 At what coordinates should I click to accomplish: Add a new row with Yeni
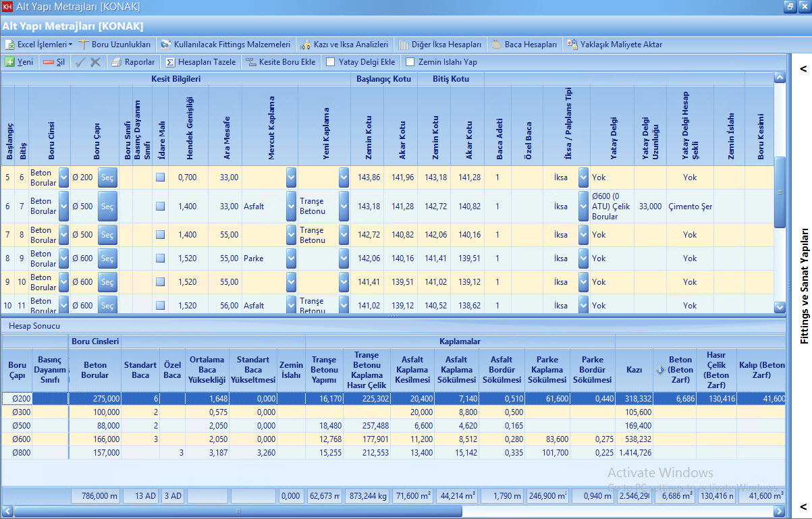(x=20, y=62)
